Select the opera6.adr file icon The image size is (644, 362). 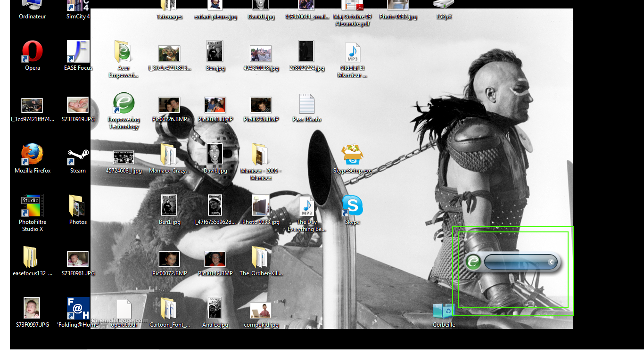pyautogui.click(x=124, y=309)
